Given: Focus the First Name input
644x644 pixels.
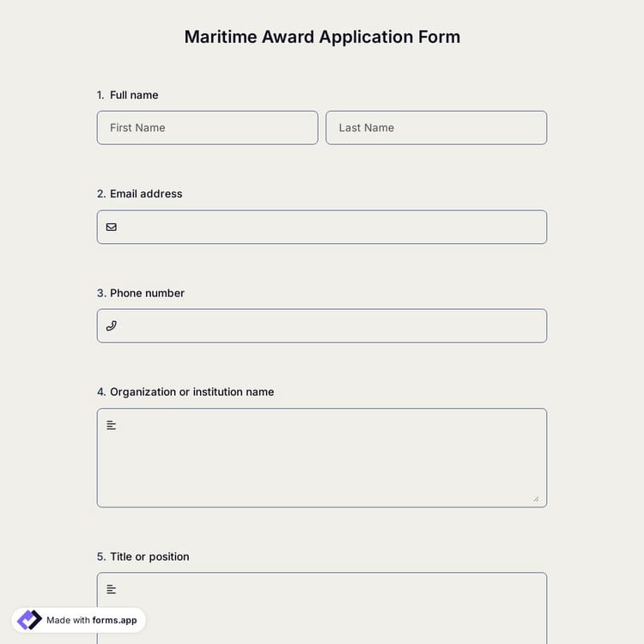Looking at the screenshot, I should pyautogui.click(x=207, y=128).
